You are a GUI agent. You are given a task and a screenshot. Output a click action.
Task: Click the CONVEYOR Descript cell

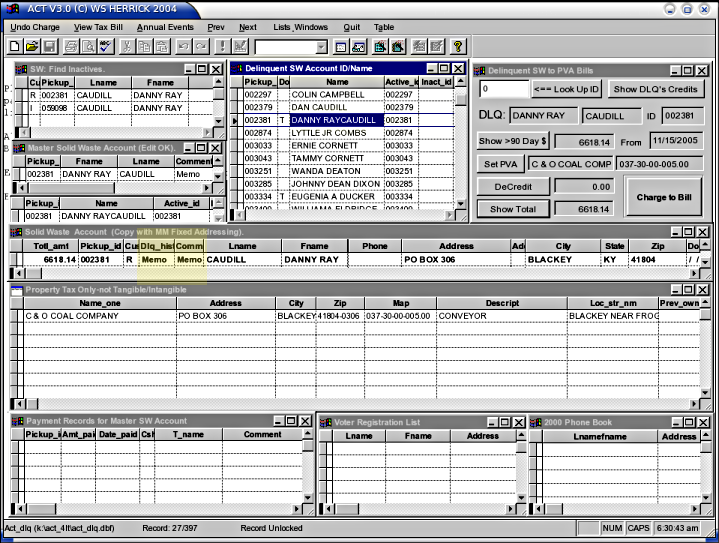click(x=502, y=316)
